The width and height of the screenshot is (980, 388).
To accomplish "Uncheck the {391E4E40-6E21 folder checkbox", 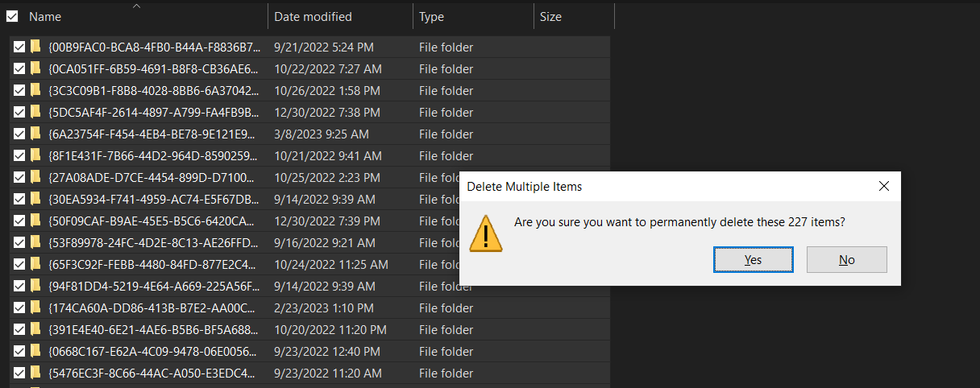I will [x=19, y=330].
